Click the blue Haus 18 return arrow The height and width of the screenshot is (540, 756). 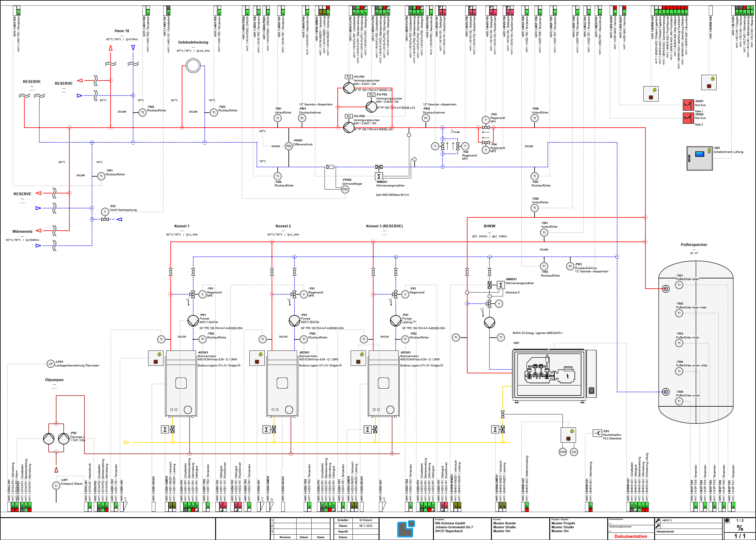pyautogui.click(x=133, y=48)
